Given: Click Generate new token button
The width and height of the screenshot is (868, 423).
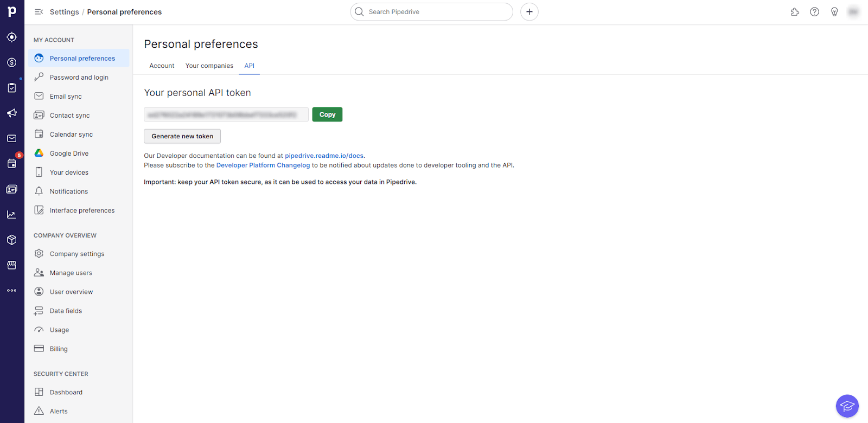Looking at the screenshot, I should coord(182,136).
